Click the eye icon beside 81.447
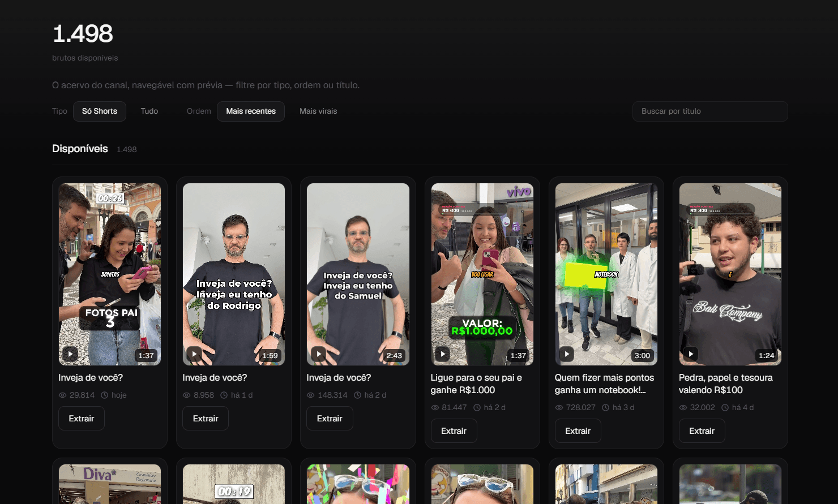838x504 pixels. tap(435, 407)
